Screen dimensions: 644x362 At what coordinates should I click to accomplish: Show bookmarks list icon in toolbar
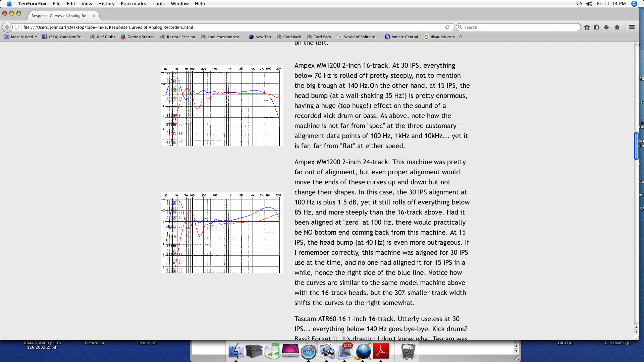(596, 27)
